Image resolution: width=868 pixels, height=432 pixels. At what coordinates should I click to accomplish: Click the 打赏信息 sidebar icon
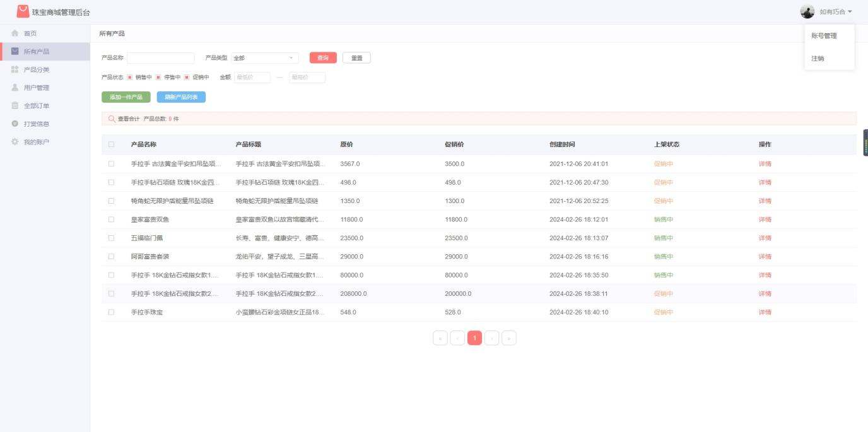[14, 124]
